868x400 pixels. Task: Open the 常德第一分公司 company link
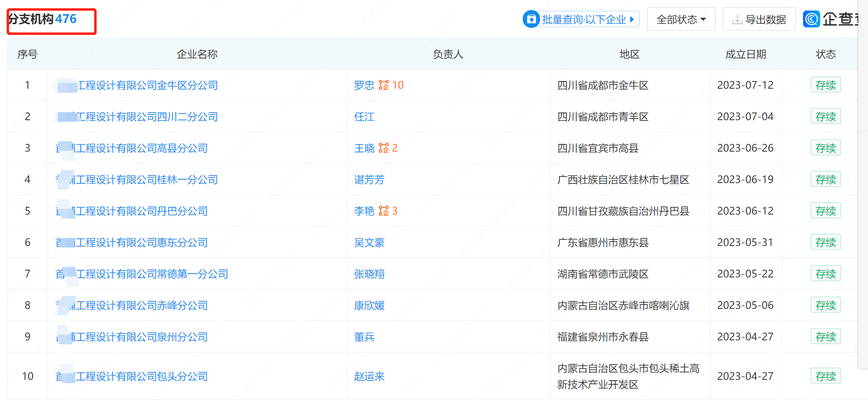152,274
